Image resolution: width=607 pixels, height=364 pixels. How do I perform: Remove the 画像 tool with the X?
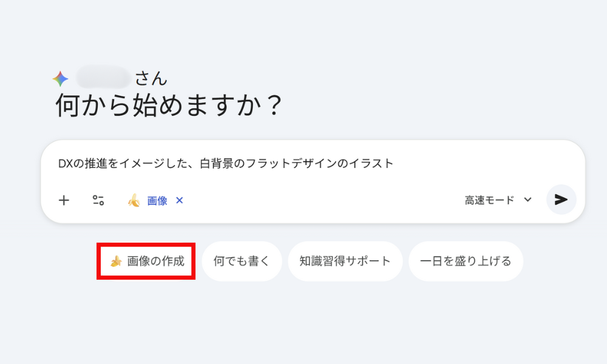(x=179, y=200)
